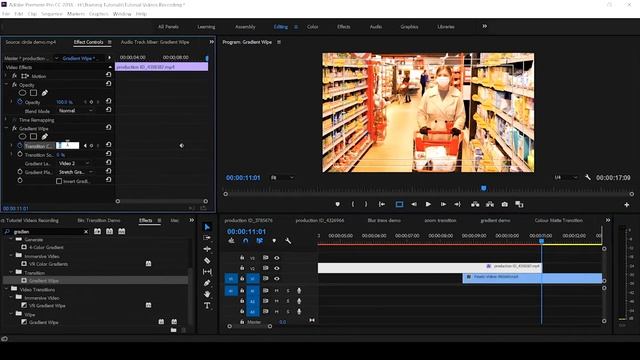The height and width of the screenshot is (360, 640).
Task: Toggle Transition Softness animation stopwatch
Action: [20, 155]
